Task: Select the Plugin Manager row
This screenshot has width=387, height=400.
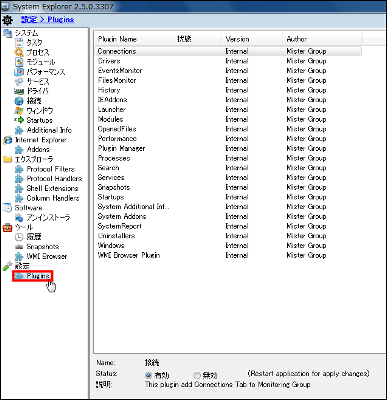Action: [x=228, y=148]
